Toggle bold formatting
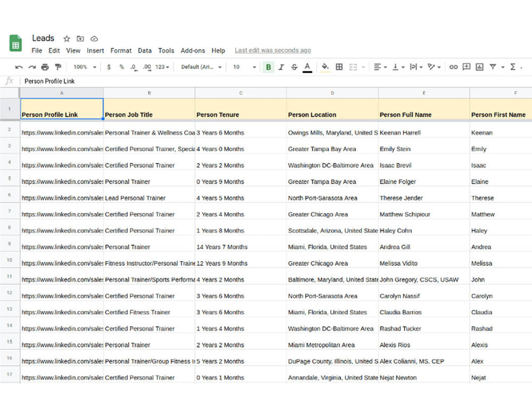The width and height of the screenshot is (532, 399). (x=268, y=67)
